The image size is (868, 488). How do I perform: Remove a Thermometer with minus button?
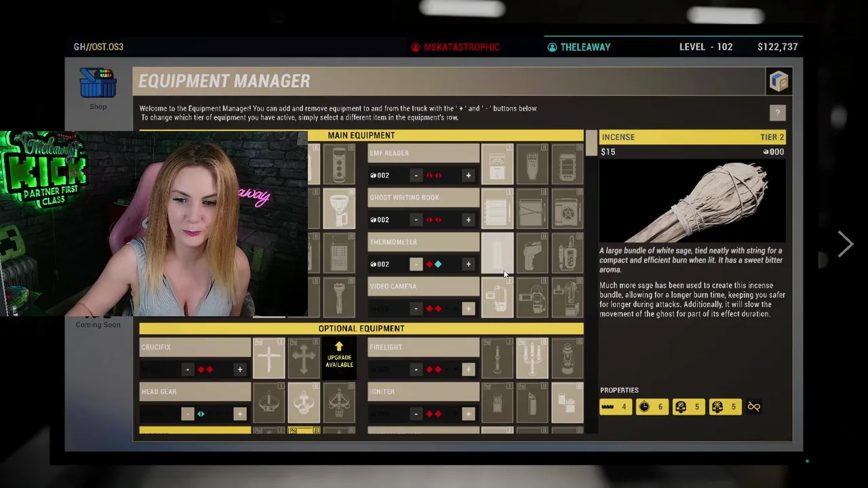[x=416, y=264]
